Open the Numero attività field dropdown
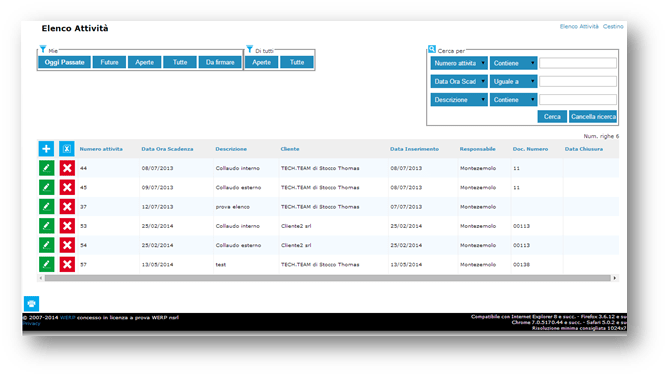 459,63
